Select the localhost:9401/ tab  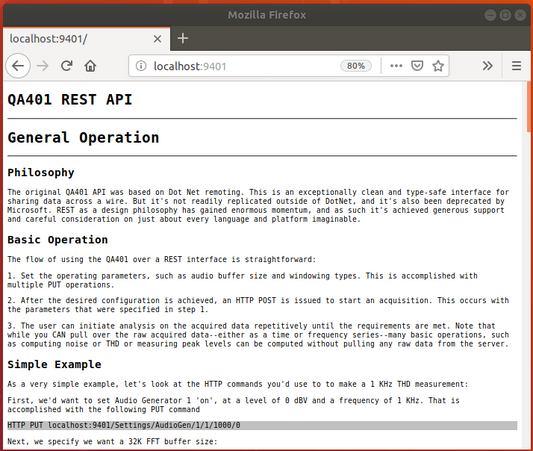tap(86, 39)
